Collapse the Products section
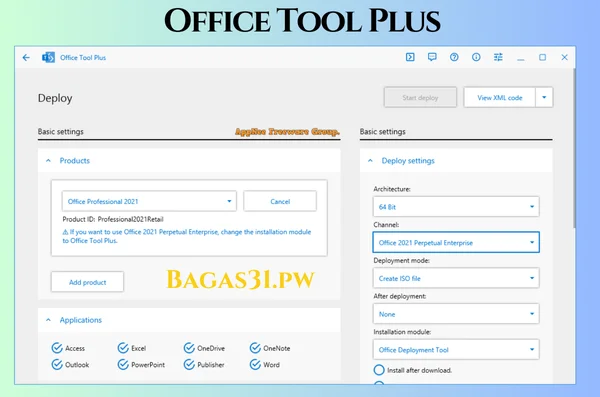Image resolution: width=600 pixels, height=397 pixels. 48,161
